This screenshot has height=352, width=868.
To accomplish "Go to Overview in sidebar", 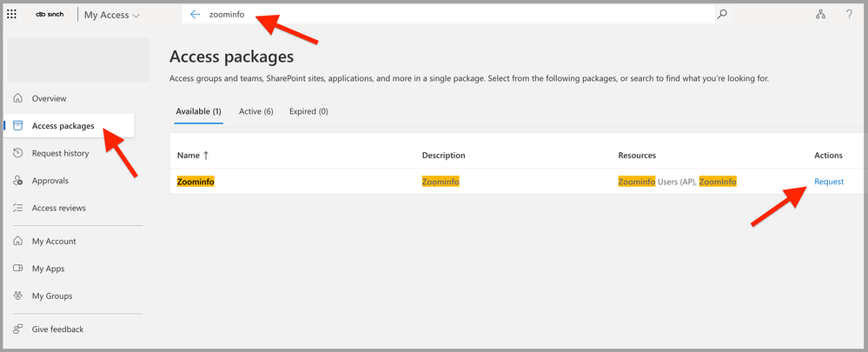I will click(x=49, y=98).
